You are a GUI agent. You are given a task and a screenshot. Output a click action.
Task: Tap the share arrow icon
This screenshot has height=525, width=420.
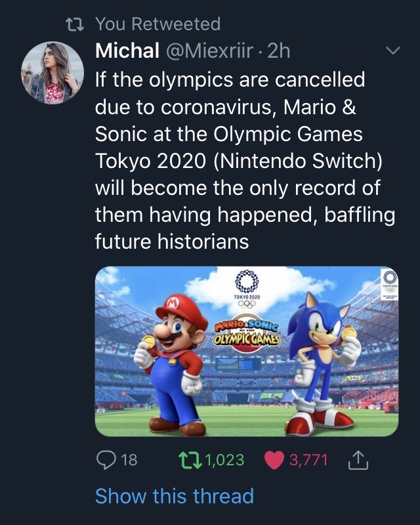355,460
